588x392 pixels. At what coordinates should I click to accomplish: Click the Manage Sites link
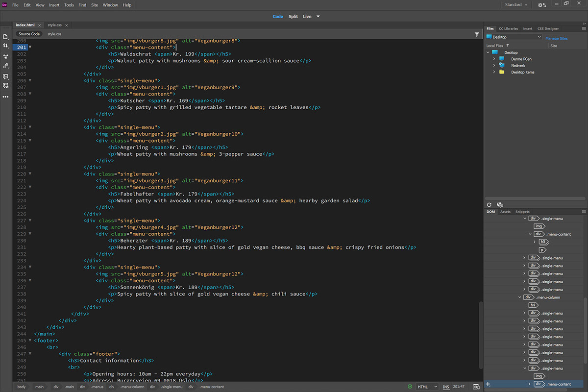pos(557,38)
